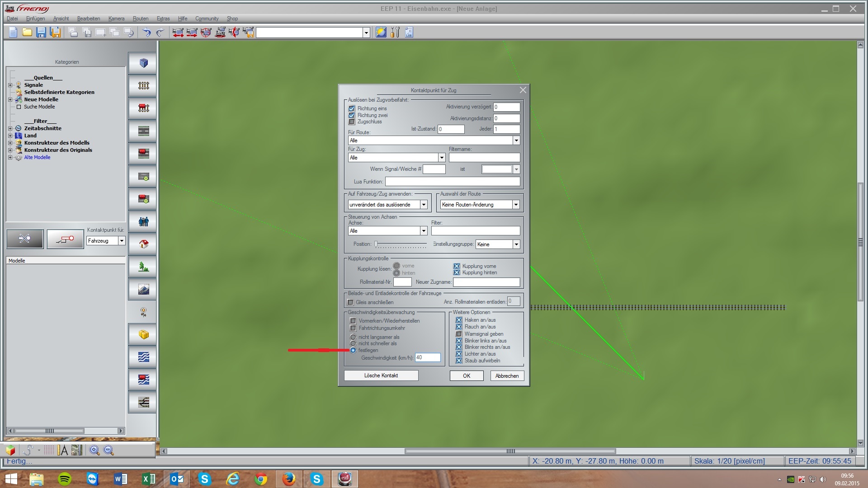Open the wrench and screwdriver settings icon
868x488 pixels.
click(395, 33)
